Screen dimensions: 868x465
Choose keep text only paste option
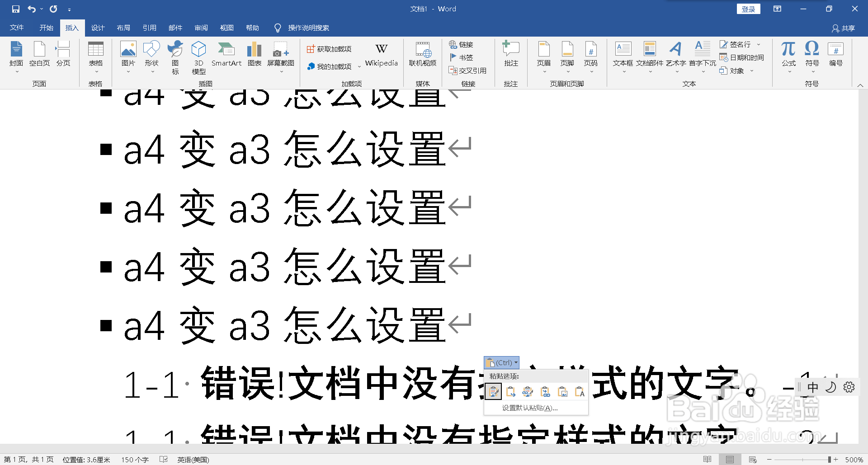point(580,392)
